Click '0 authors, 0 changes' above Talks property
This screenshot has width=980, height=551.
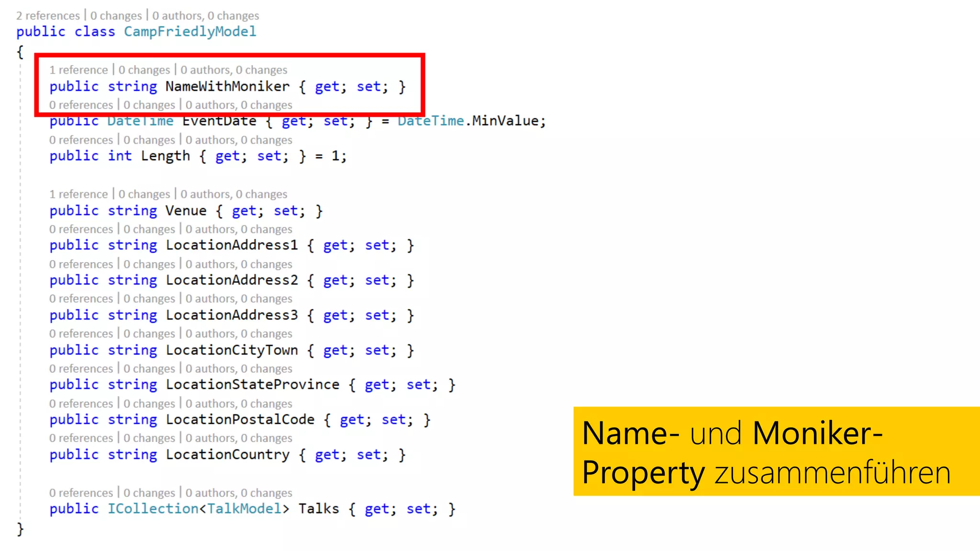[239, 493]
